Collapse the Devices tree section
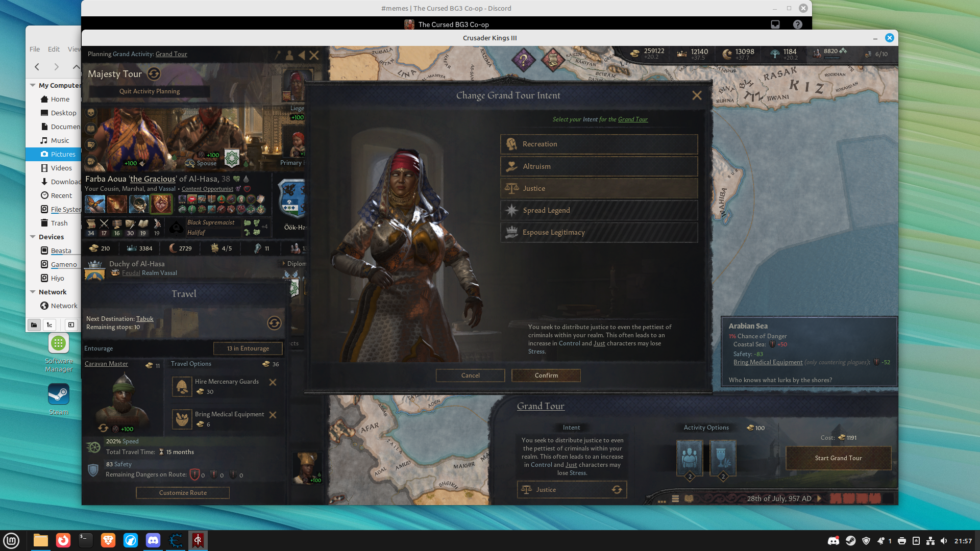The image size is (980, 551). click(x=33, y=237)
